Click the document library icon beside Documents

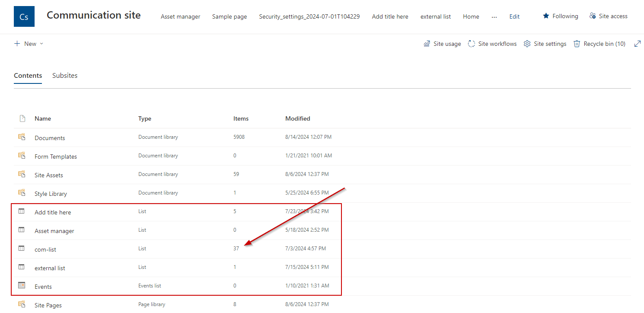click(x=22, y=136)
